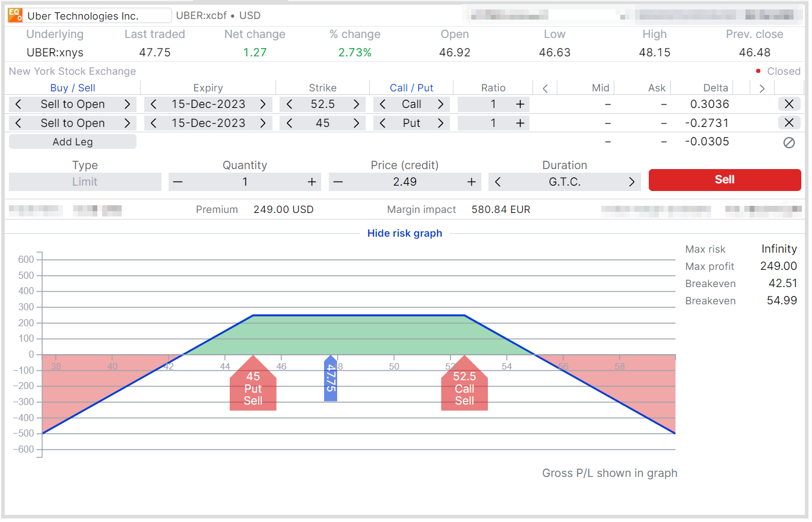Click the price field showing 2.49
Viewport: 812px width, 522px height.
[x=405, y=182]
